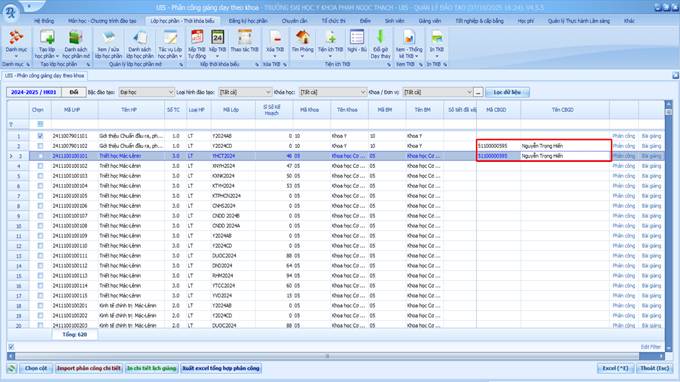The image size is (680, 382).
Task: Switch to Đăng ký học phần tab
Action: coord(248,21)
